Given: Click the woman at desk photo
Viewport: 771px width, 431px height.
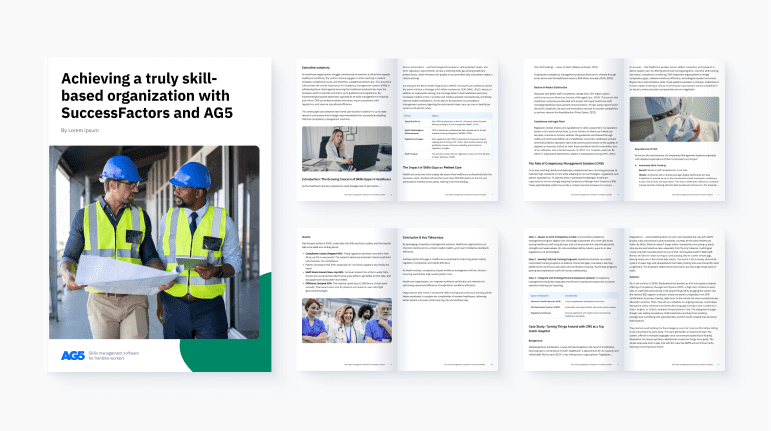Looking at the screenshot, I should pyautogui.click(x=347, y=149).
